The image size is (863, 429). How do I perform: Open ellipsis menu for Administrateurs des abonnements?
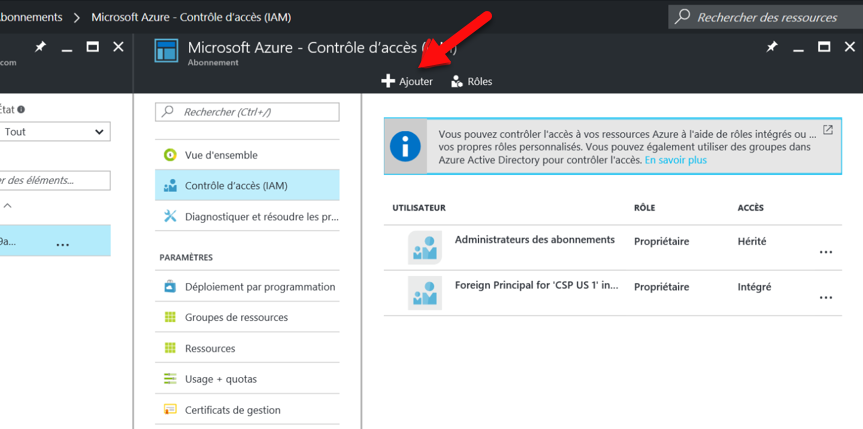pos(826,252)
